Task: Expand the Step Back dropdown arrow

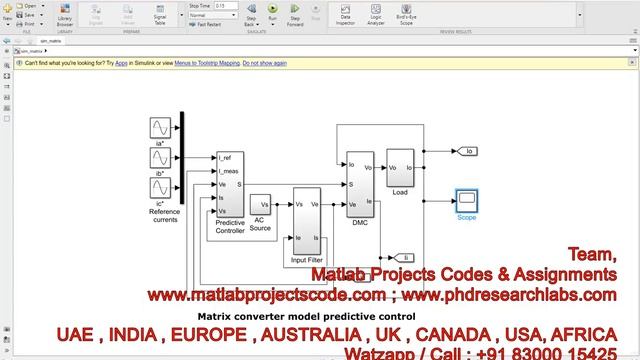Action: [258, 24]
